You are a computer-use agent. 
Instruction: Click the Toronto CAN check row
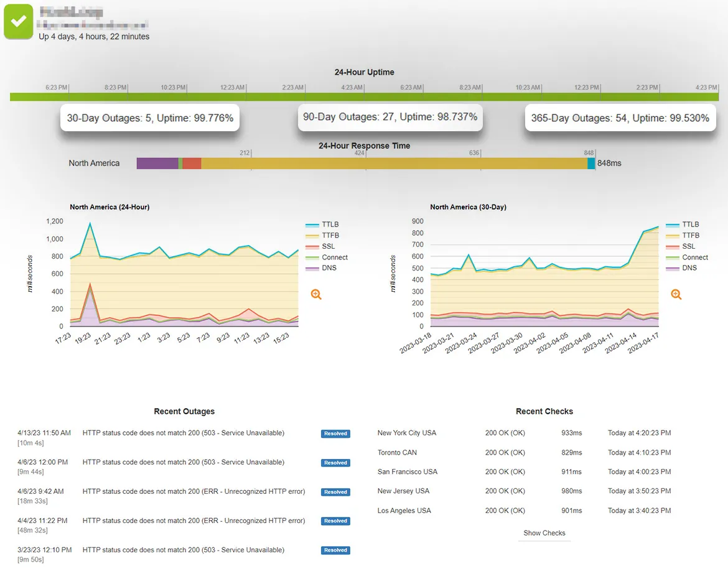[524, 453]
